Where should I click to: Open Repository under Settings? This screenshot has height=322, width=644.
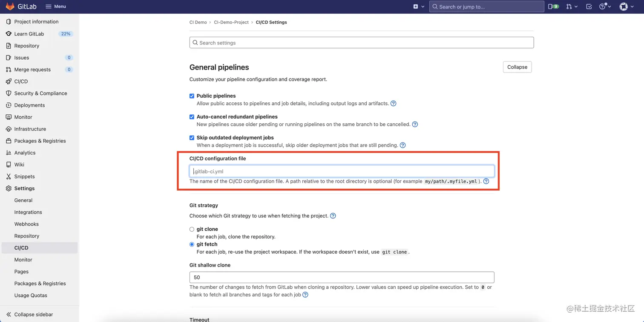27,236
